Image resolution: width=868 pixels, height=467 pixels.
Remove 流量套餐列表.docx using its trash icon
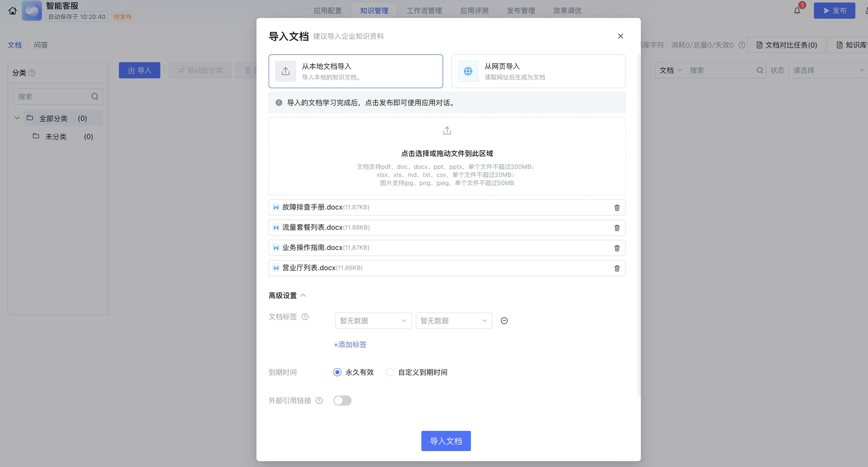click(617, 228)
